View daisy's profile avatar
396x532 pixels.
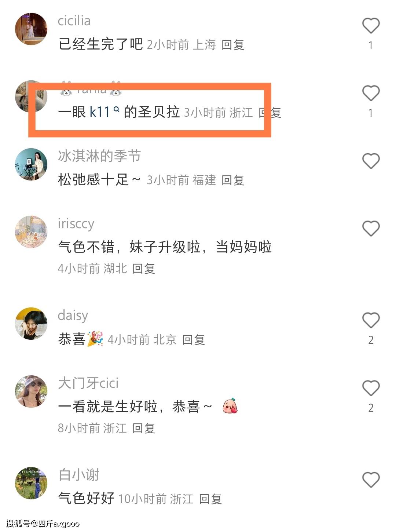pos(31,323)
